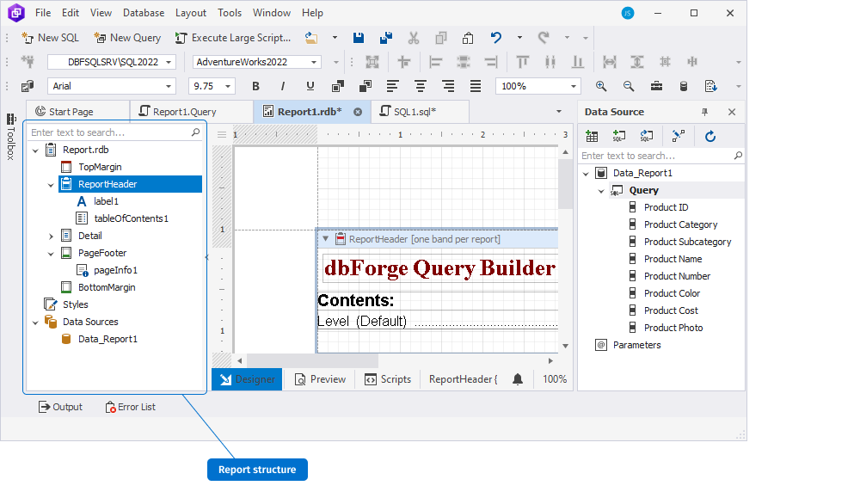This screenshot has width=860, height=504.
Task: Click the Align Lefts icon
Action: click(436, 62)
